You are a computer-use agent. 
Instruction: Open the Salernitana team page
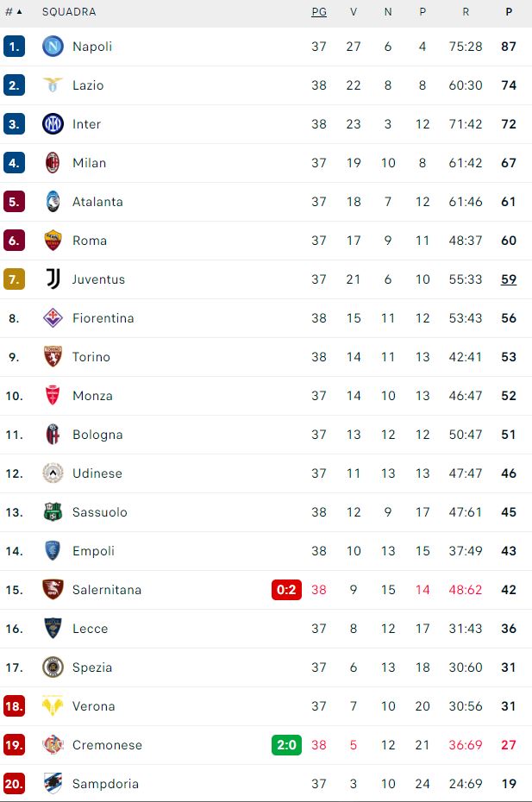pos(106,590)
